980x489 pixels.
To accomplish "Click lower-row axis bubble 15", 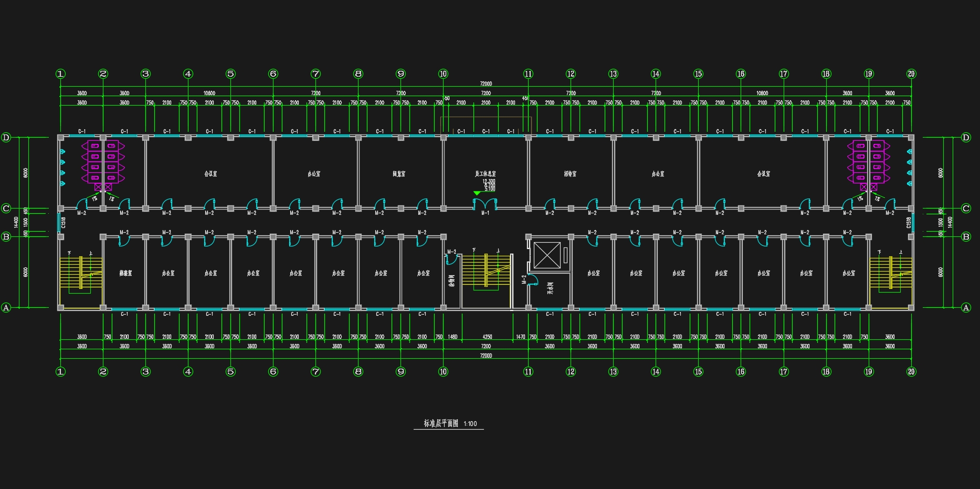I will (698, 371).
